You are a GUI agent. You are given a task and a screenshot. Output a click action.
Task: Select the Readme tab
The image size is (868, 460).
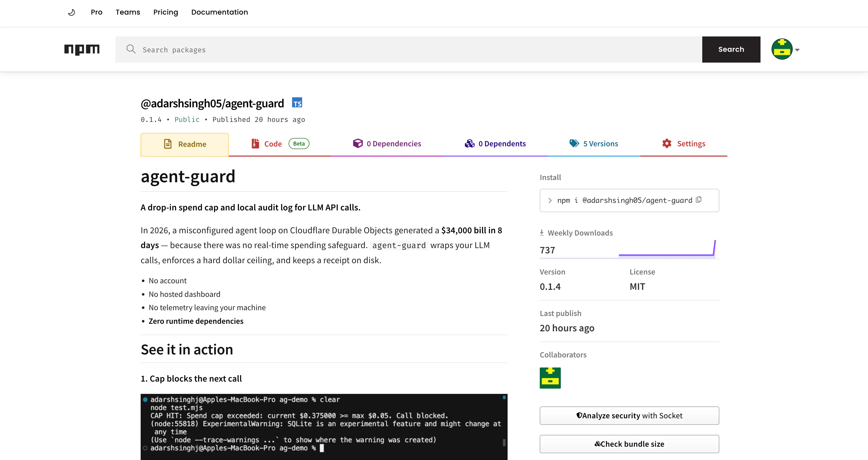click(185, 144)
